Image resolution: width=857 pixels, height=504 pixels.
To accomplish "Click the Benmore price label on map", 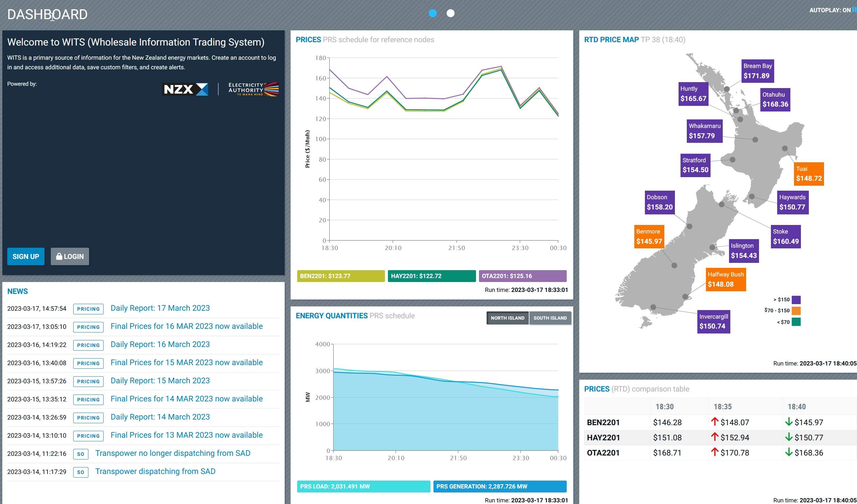I will coord(649,237).
